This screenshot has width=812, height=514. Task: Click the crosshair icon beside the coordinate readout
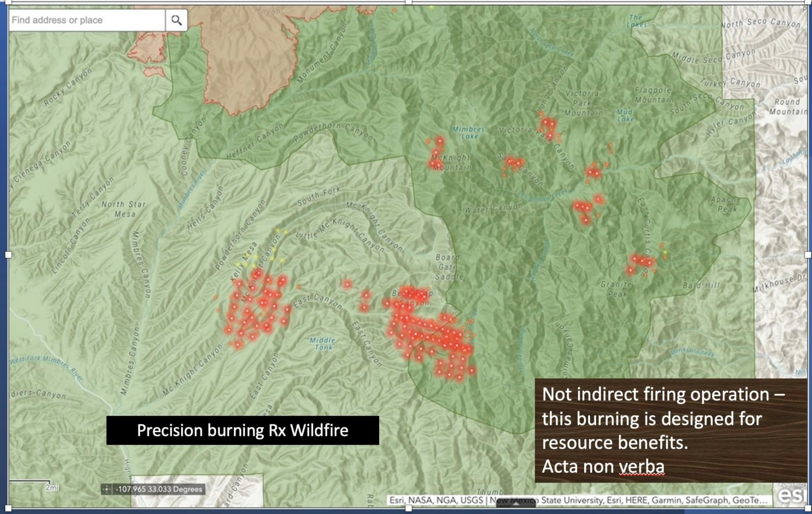click(x=107, y=488)
